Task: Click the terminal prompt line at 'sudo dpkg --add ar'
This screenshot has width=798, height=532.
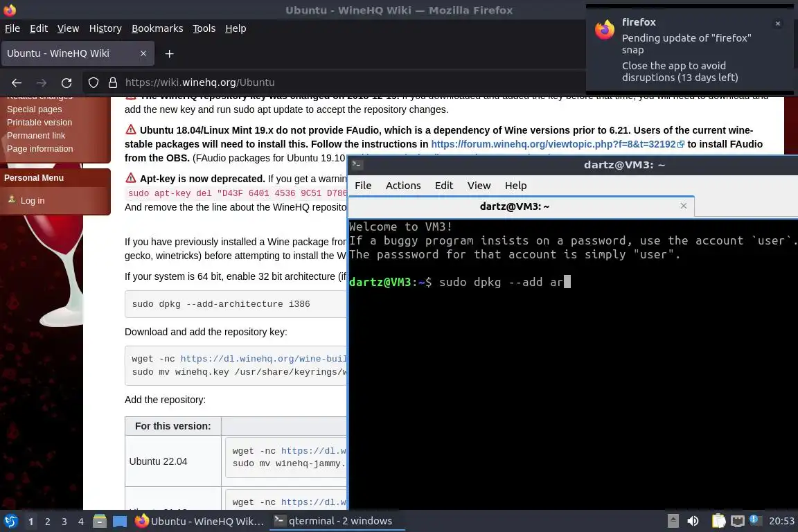Action: tap(459, 282)
